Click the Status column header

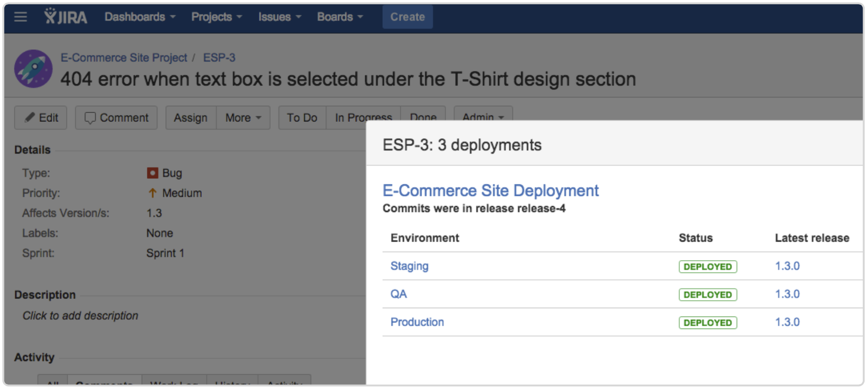[x=696, y=238]
